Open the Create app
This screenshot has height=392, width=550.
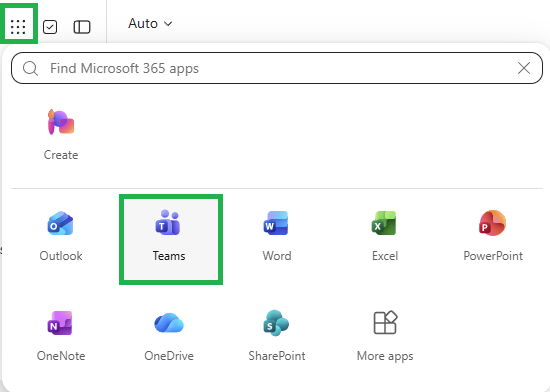[x=61, y=135]
